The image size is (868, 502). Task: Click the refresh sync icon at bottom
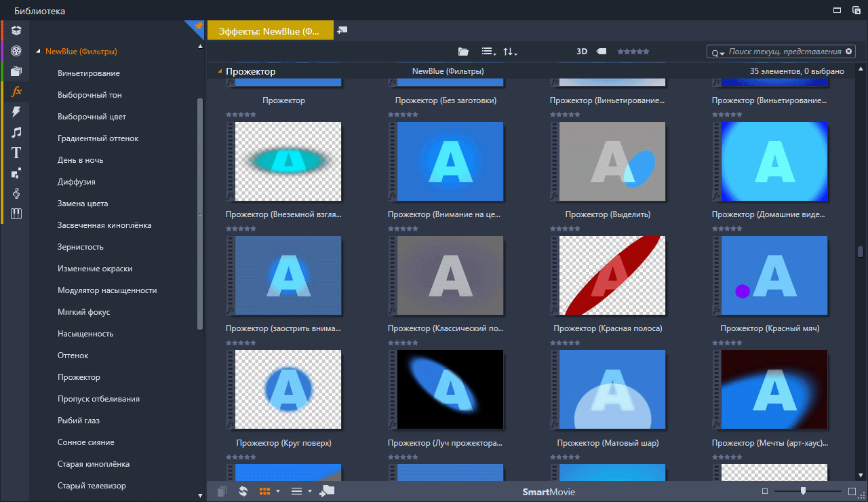(243, 491)
